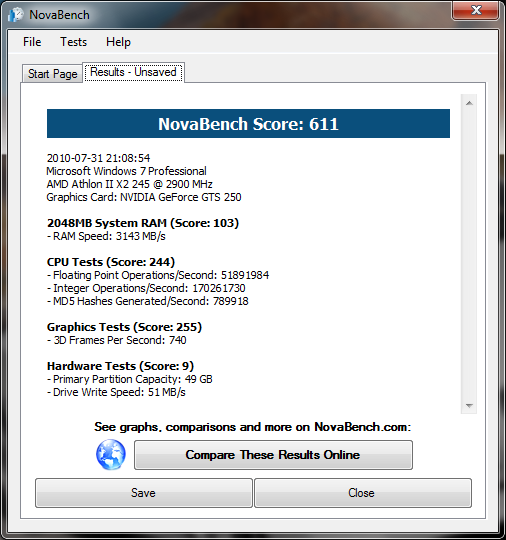Open the File menu

pyautogui.click(x=32, y=42)
